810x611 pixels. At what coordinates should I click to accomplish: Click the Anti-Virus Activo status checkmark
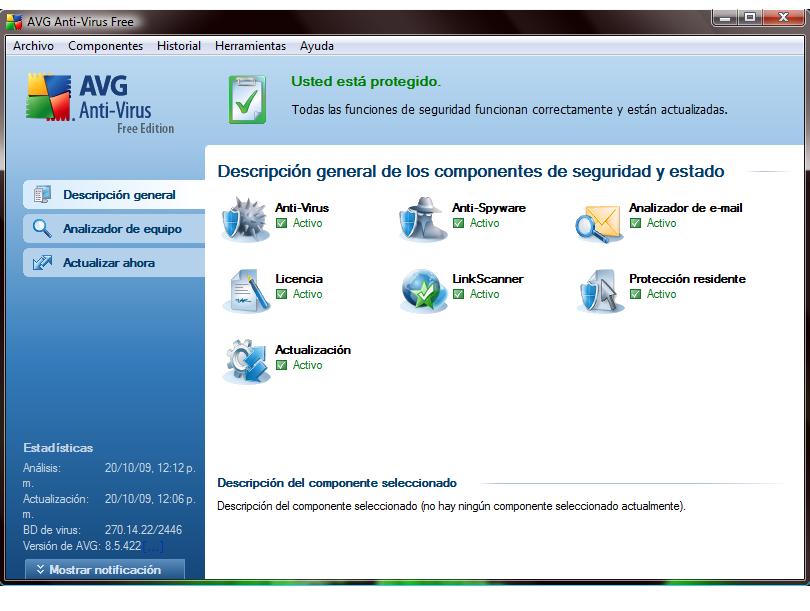click(x=282, y=223)
